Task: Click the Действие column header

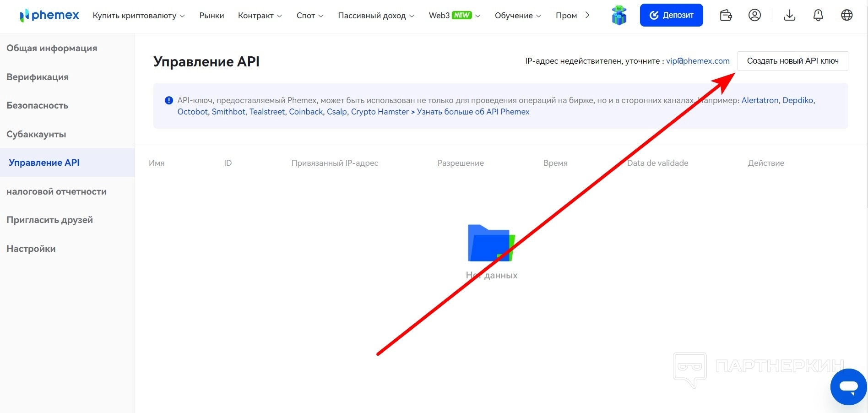Action: tap(766, 163)
